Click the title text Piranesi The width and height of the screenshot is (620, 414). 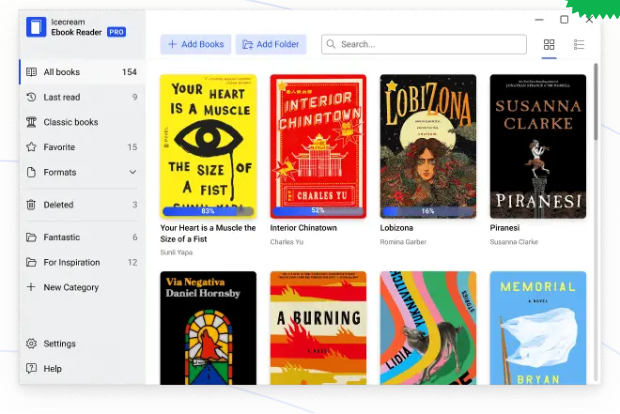505,228
